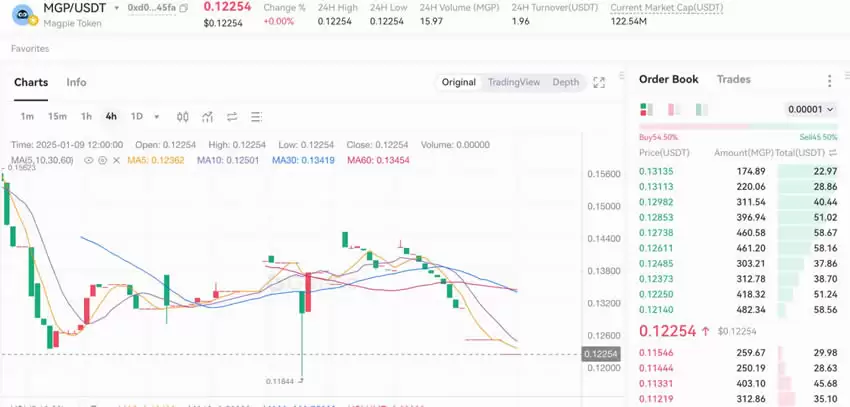Click the candlestick chart type icon
The image size is (850, 407).
[183, 116]
